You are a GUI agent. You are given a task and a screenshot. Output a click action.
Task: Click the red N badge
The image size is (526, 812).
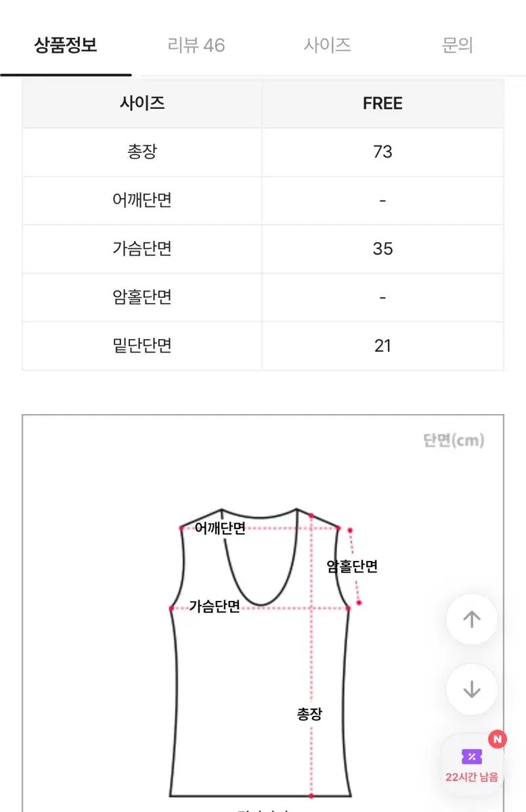498,739
